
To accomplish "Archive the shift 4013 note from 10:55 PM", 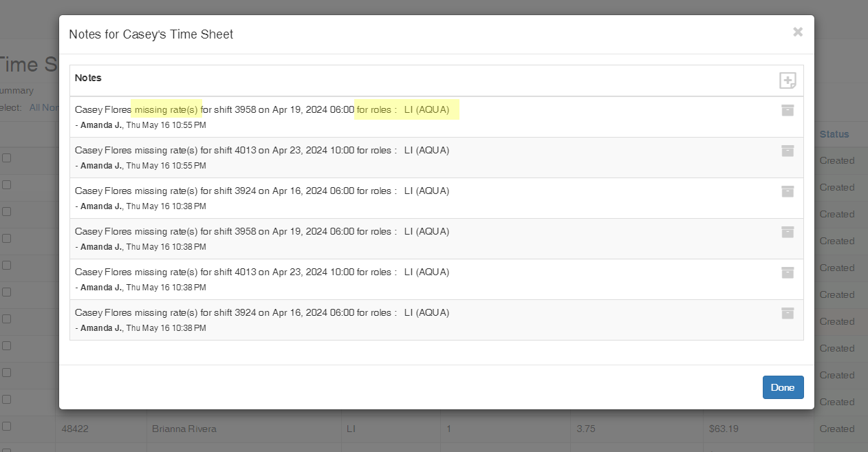I will pyautogui.click(x=788, y=151).
